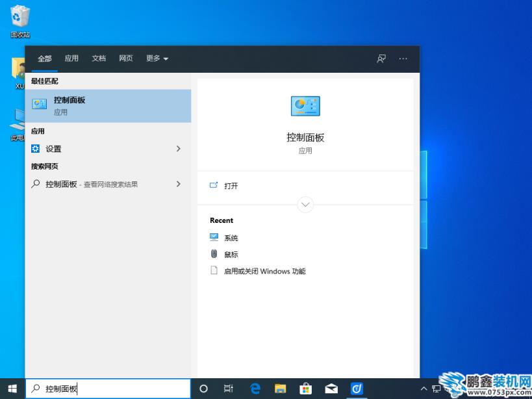The height and width of the screenshot is (399, 532).
Task: Click the large Control Panel icon in preview
Action: pyautogui.click(x=305, y=106)
